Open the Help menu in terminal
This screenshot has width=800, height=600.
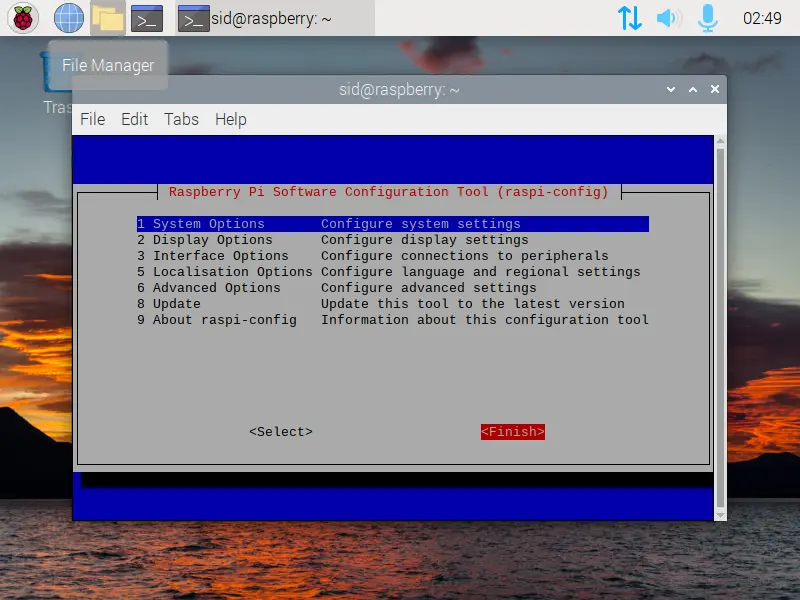coord(231,119)
